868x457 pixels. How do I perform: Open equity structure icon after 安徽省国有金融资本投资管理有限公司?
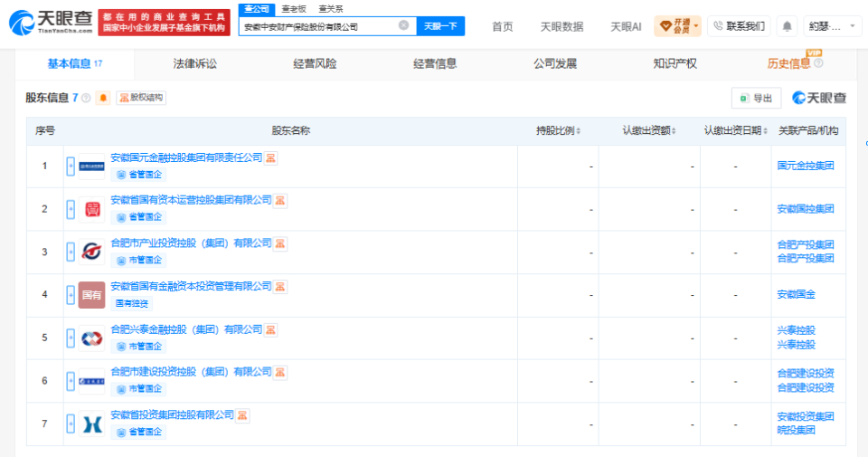280,287
